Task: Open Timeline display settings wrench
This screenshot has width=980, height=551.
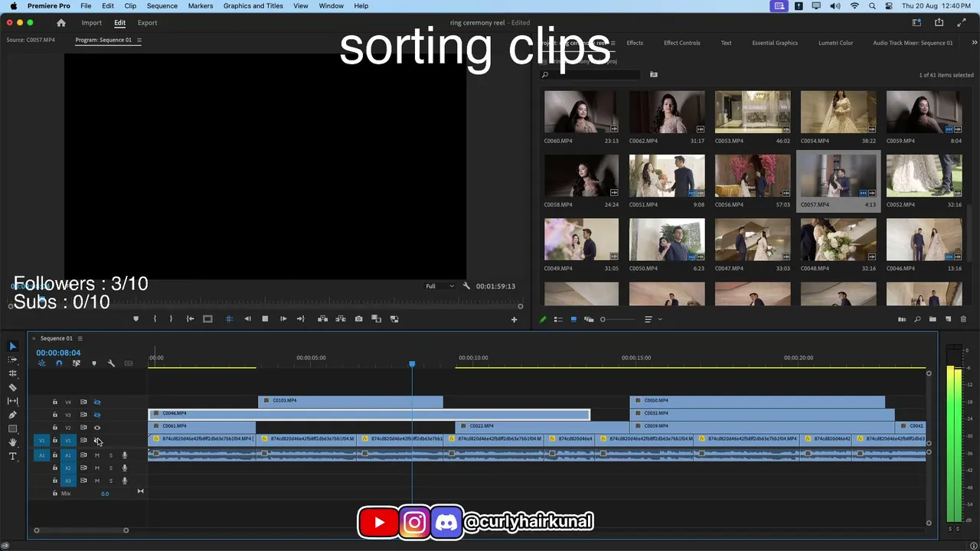Action: tap(111, 364)
